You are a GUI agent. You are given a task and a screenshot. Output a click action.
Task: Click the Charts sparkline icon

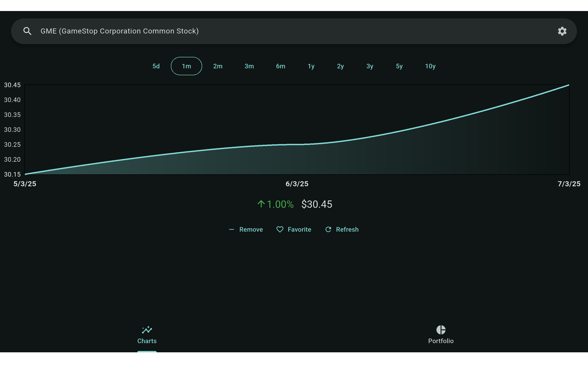click(x=147, y=330)
